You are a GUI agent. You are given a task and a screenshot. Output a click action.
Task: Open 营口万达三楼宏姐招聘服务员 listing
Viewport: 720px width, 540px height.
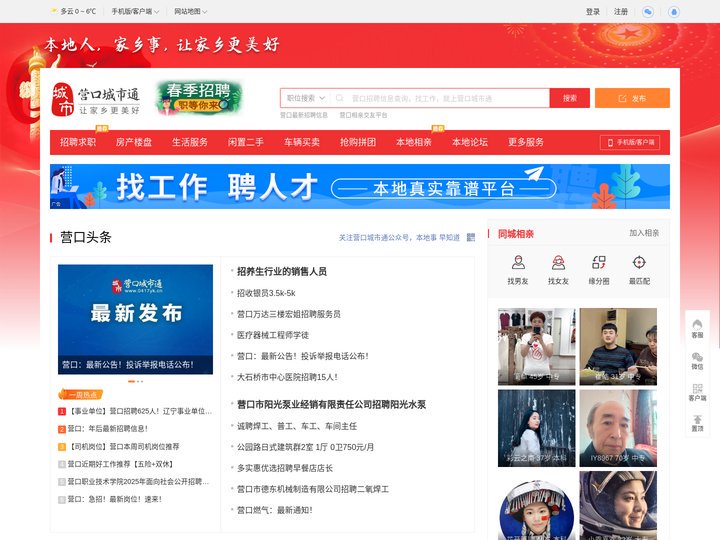click(288, 314)
